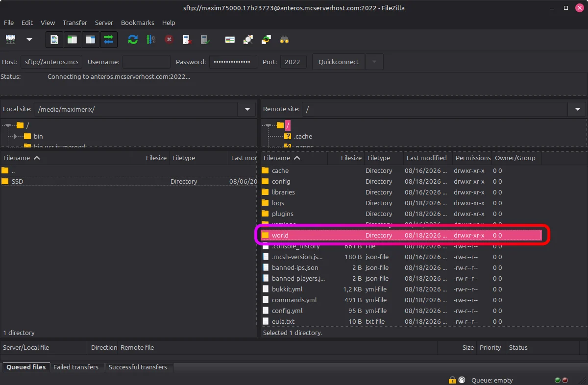Screen dimensions: 588x385
Task: Open the Bookmarks menu
Action: click(138, 23)
